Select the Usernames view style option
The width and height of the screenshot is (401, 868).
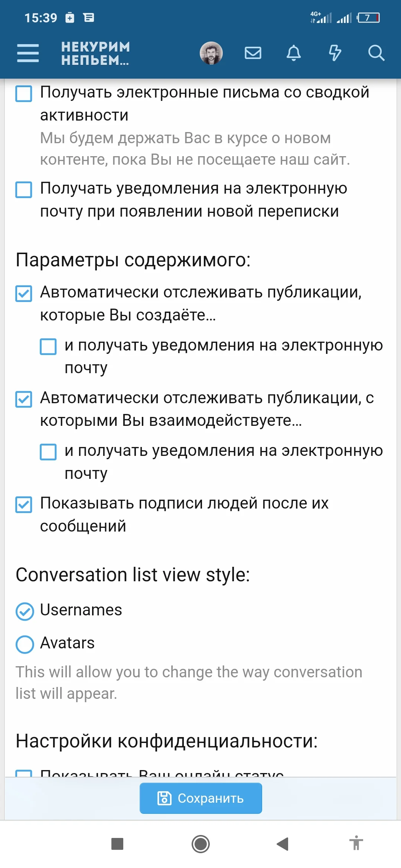point(25,610)
